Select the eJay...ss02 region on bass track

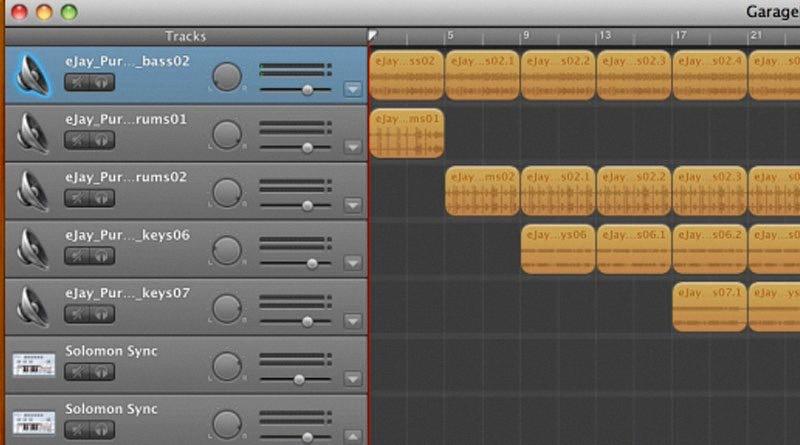pyautogui.click(x=406, y=75)
